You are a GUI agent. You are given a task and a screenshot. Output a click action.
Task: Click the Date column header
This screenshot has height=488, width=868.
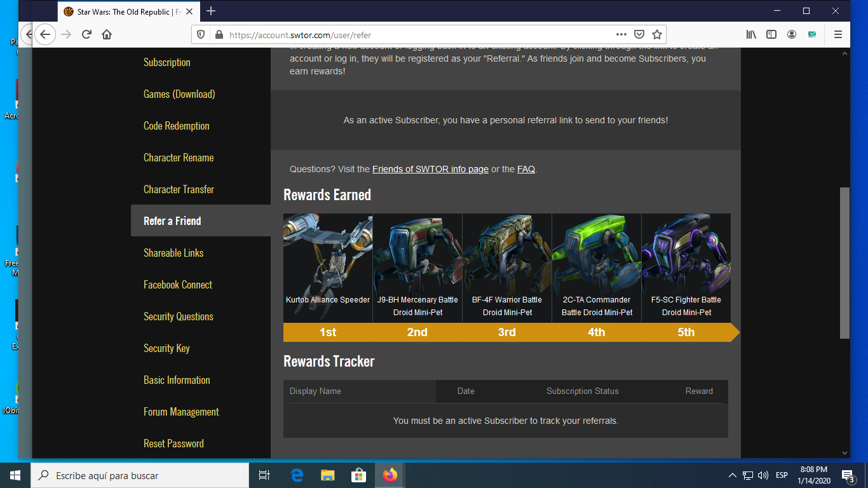(x=466, y=391)
